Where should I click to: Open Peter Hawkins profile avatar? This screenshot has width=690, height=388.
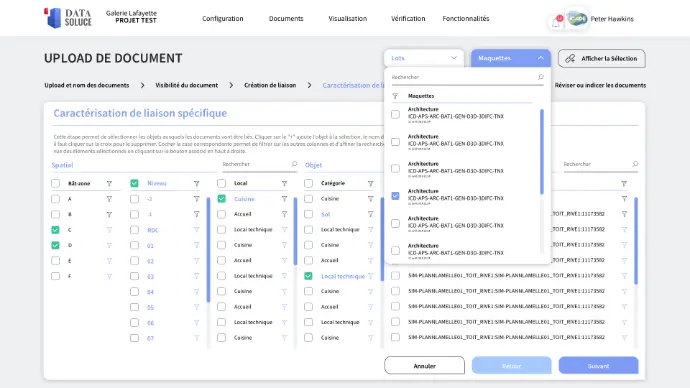[577, 18]
